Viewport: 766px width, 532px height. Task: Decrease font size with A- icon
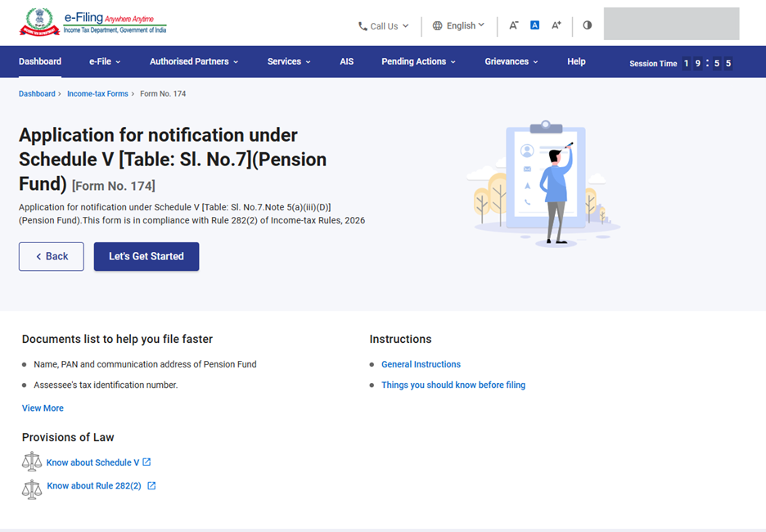pyautogui.click(x=513, y=25)
